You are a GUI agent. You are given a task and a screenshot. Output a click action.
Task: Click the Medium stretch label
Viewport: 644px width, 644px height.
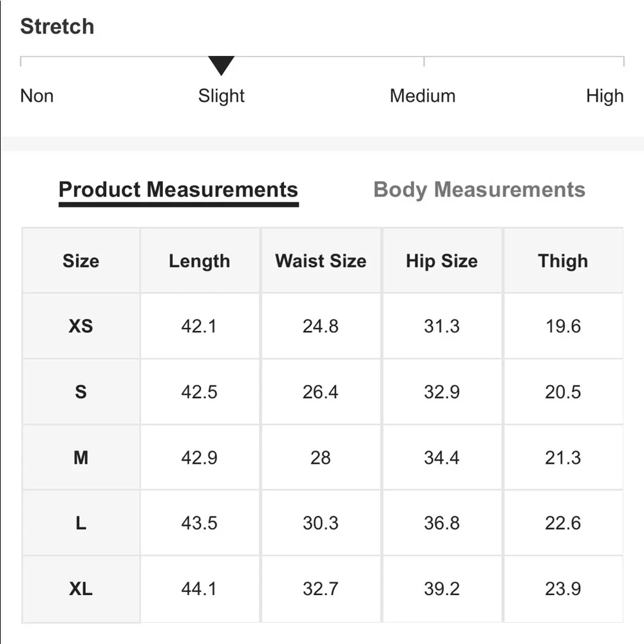422,96
